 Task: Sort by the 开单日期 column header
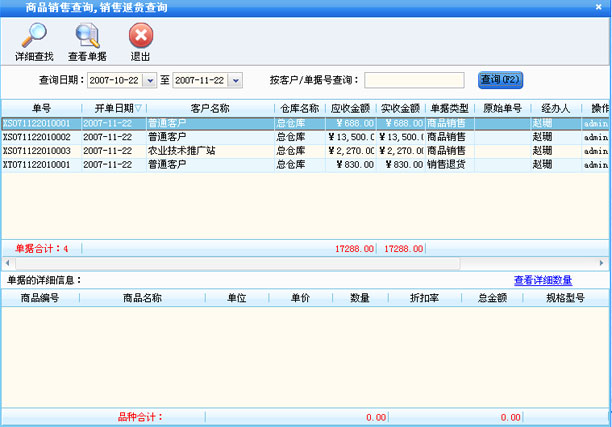[112, 108]
